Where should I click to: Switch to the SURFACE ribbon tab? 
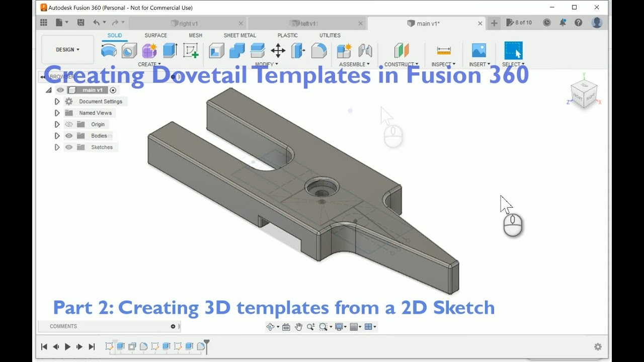point(155,35)
